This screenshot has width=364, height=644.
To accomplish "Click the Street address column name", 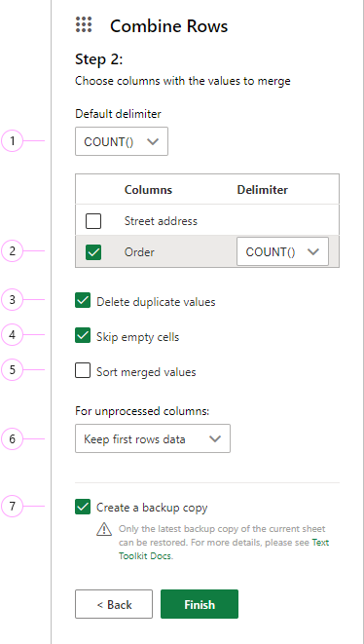I will coord(161,221).
